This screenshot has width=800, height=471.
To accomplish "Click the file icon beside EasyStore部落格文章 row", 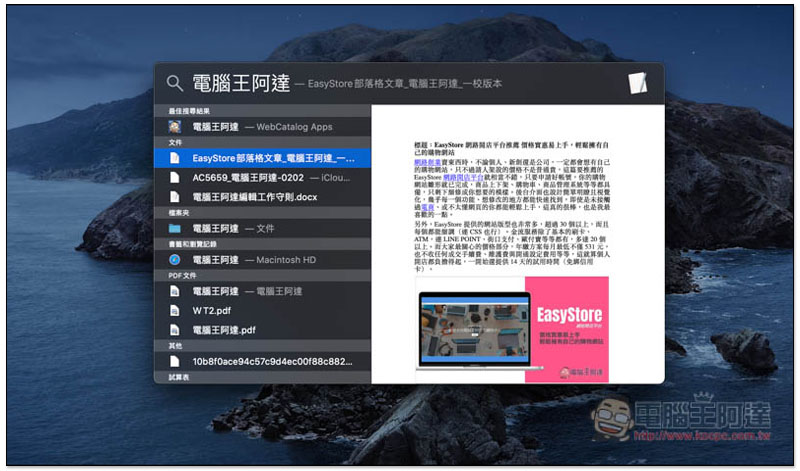I will point(174,158).
